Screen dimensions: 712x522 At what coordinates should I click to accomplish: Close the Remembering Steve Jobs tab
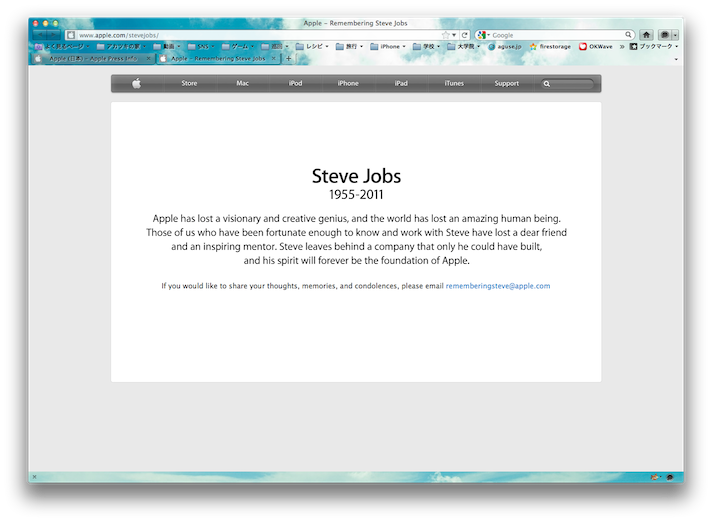tap(273, 59)
